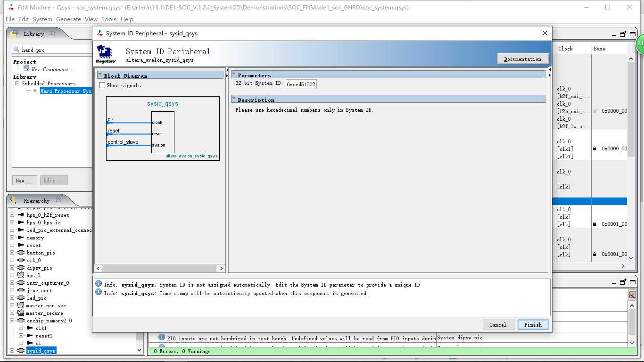Viewport: 644px width, 362px height.
Task: Click the Library tab folder icon
Action: (x=15, y=33)
